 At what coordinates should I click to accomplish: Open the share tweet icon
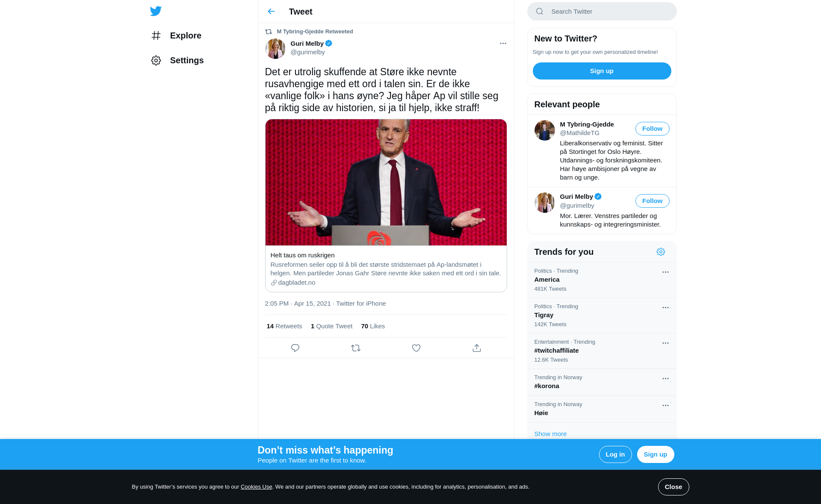(x=477, y=348)
